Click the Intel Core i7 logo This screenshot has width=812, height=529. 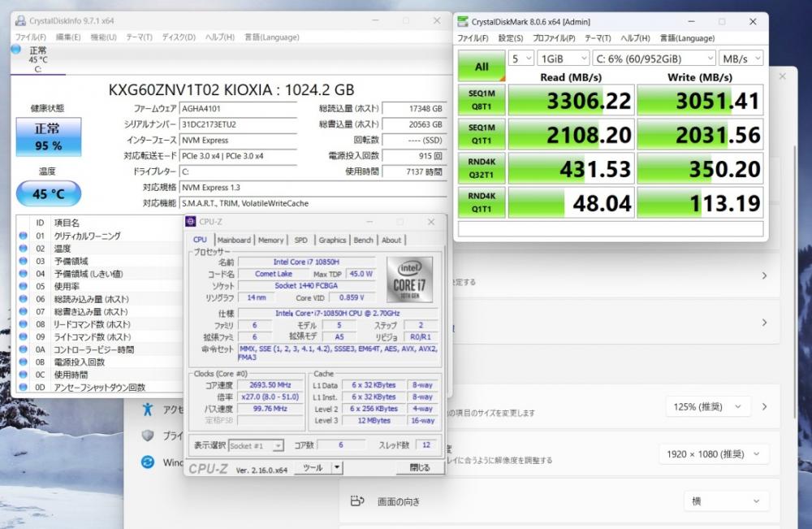pos(409,280)
